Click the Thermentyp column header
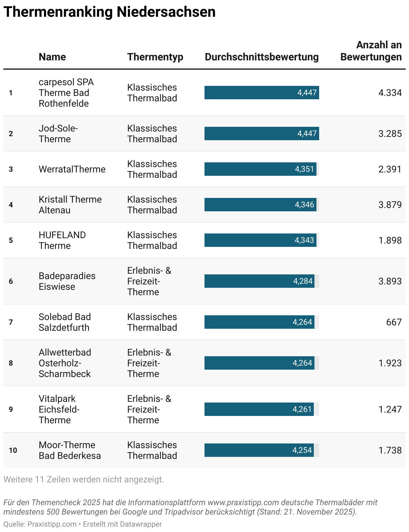This screenshot has height=532, width=409. (x=155, y=57)
